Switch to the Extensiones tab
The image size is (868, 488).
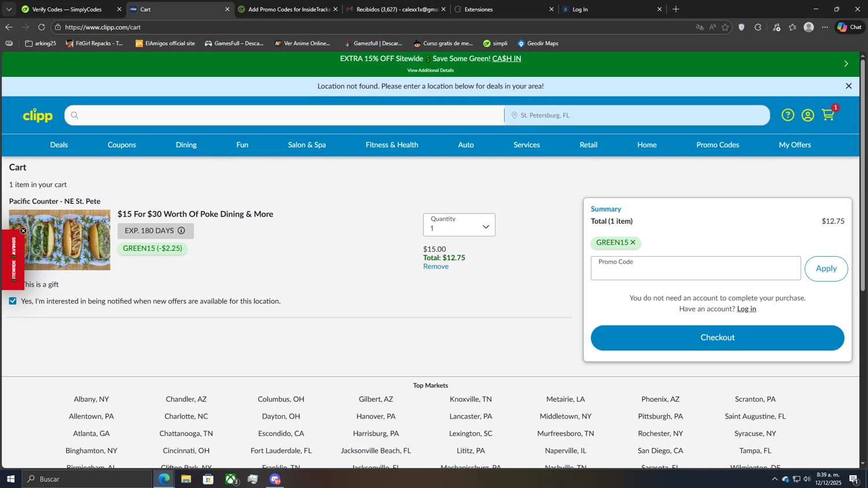tap(503, 9)
